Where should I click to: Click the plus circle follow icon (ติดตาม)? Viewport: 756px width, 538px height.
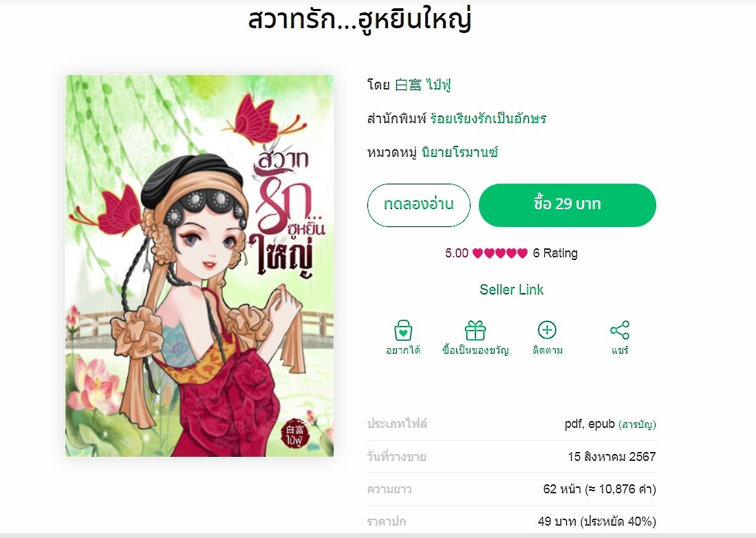click(548, 330)
